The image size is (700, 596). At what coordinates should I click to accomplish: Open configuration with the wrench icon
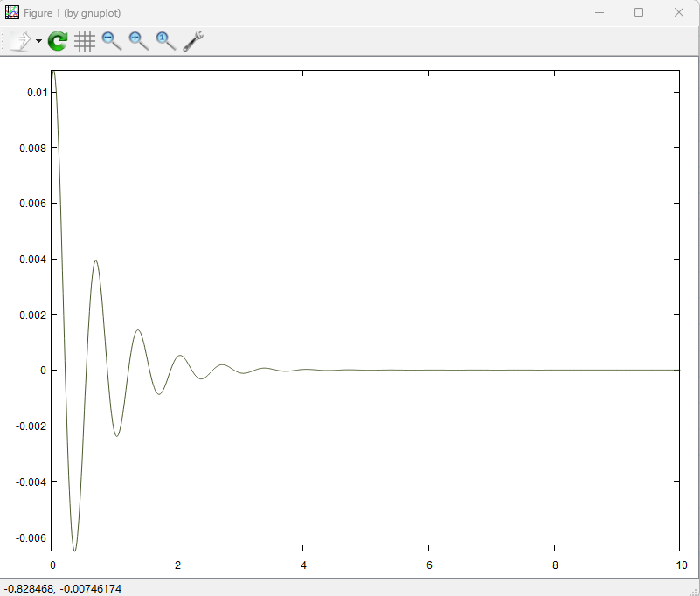[x=193, y=41]
